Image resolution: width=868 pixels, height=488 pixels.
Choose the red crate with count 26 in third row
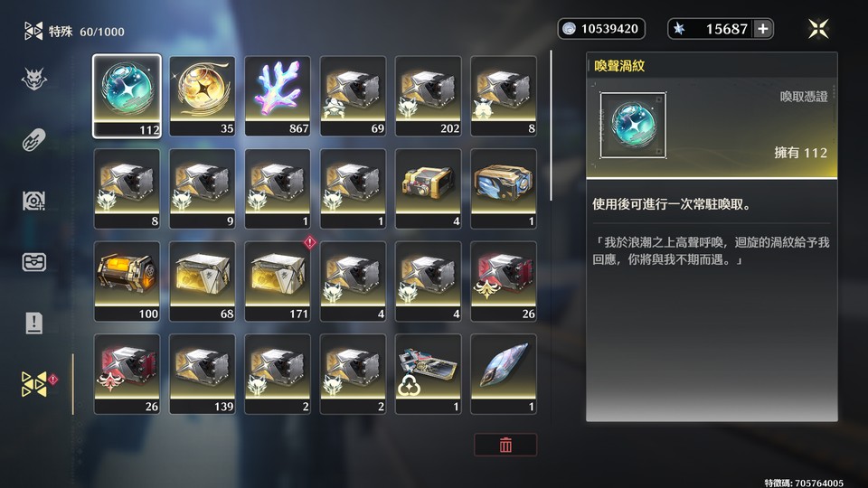pos(504,281)
